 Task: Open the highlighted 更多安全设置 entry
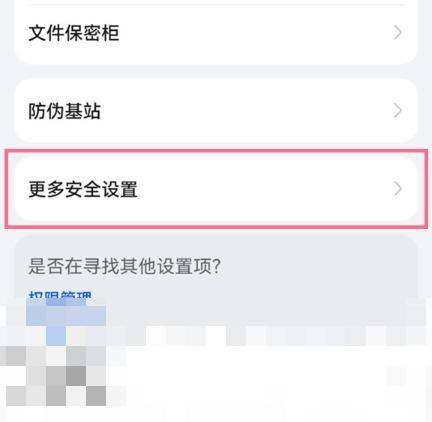[216, 189]
